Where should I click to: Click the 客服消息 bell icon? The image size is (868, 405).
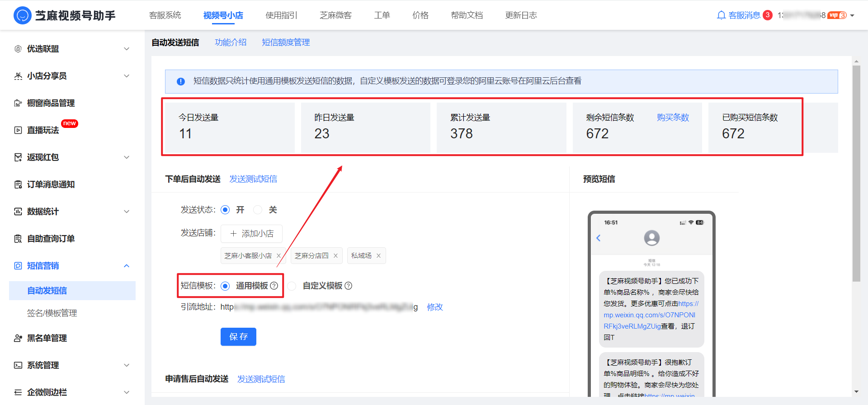click(721, 15)
